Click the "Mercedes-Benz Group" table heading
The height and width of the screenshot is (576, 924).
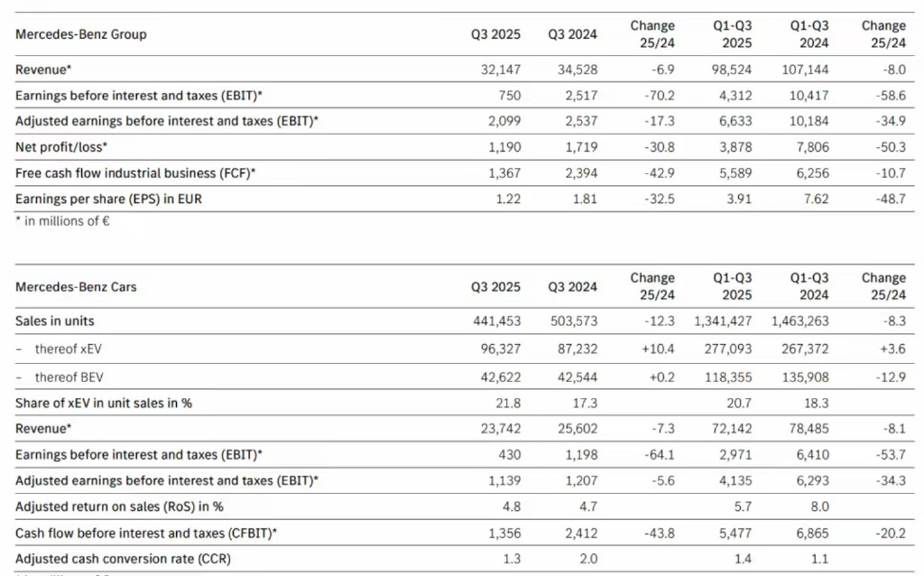point(80,34)
